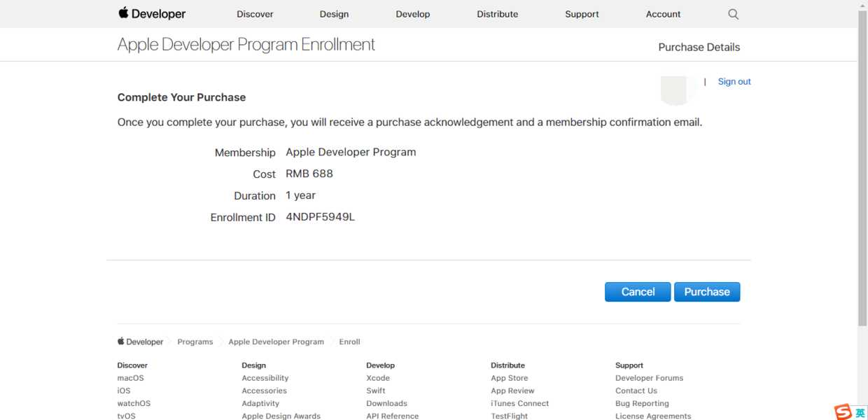Open the iTunes Connect footer link

(x=520, y=403)
